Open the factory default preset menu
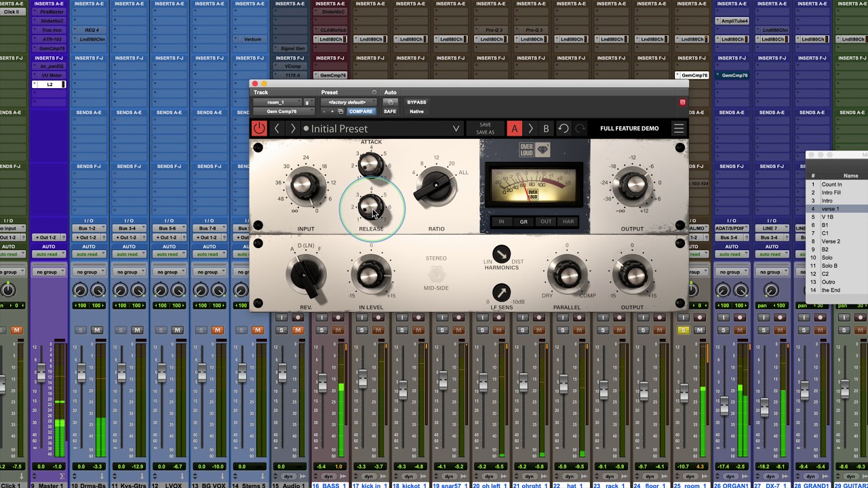This screenshot has height=488, width=868. [348, 102]
